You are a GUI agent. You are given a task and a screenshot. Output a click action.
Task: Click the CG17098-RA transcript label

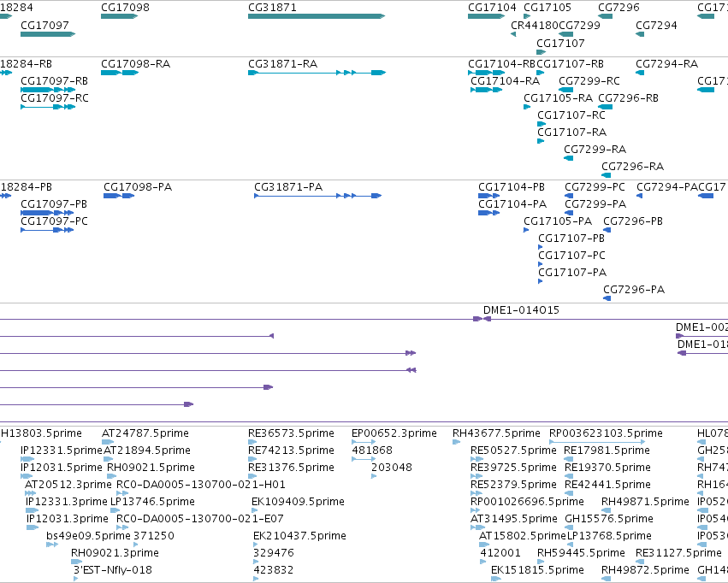click(x=135, y=64)
